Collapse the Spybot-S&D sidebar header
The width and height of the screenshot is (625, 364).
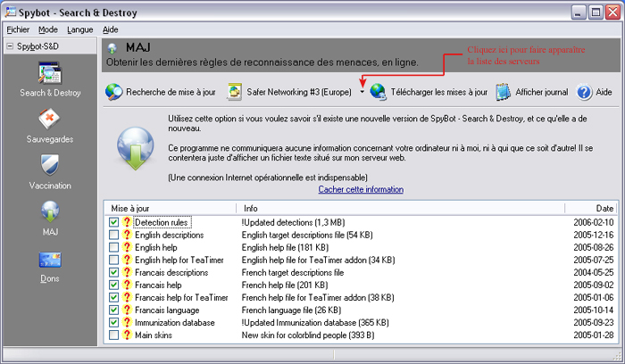click(8, 45)
